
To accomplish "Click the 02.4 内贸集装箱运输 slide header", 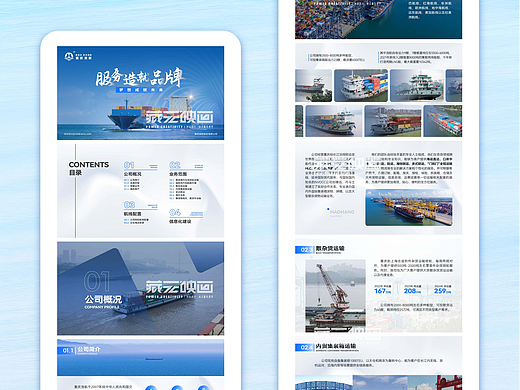I will 326,347.
